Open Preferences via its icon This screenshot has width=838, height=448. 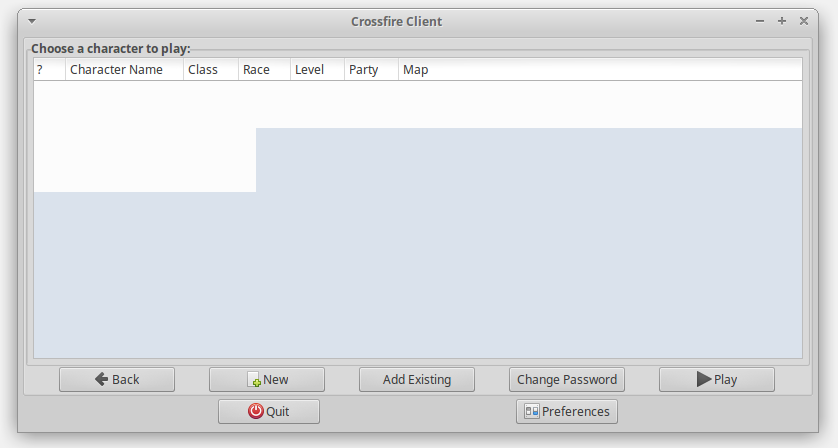532,411
